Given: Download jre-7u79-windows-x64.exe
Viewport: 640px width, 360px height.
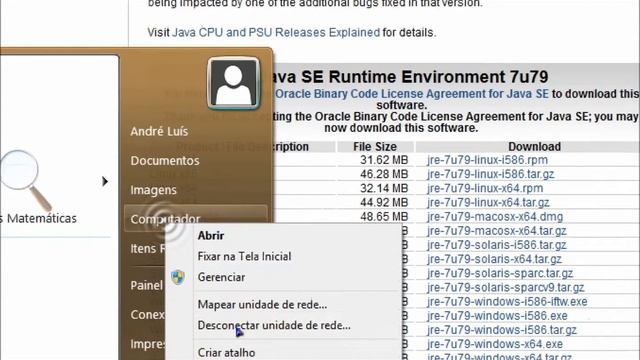Looking at the screenshot, I should (x=495, y=344).
